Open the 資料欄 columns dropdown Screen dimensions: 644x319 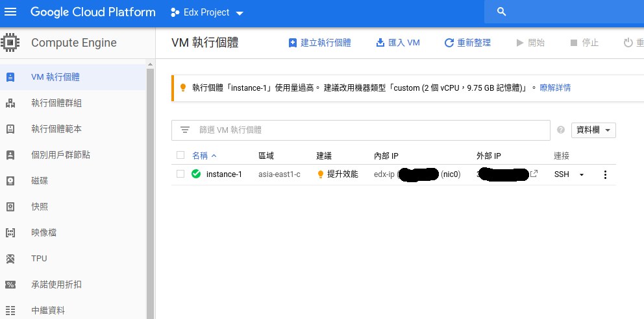tap(593, 130)
